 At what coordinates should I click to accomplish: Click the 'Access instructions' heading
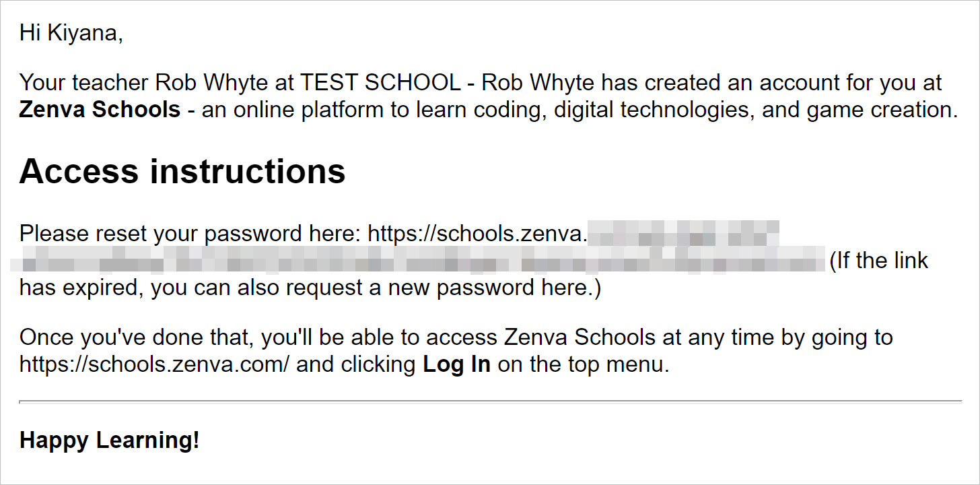[182, 172]
